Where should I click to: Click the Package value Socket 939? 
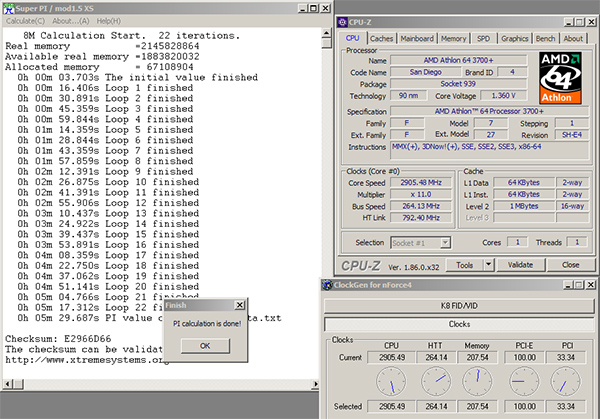pyautogui.click(x=458, y=84)
